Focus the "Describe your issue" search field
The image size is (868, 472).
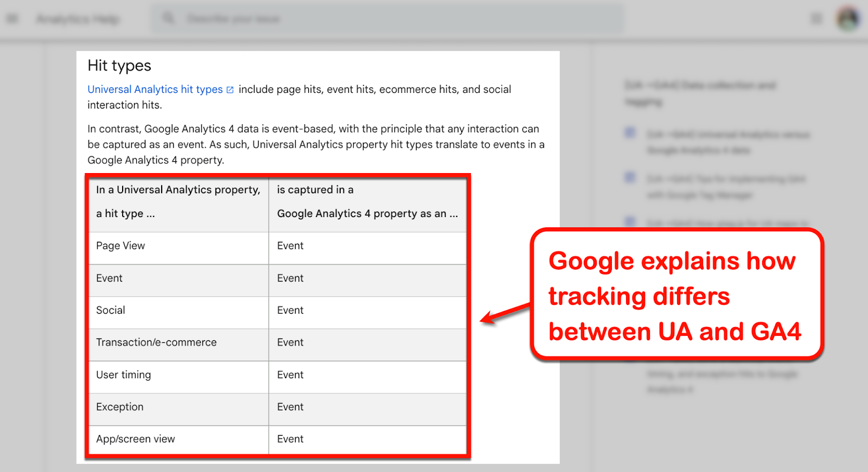pos(387,19)
